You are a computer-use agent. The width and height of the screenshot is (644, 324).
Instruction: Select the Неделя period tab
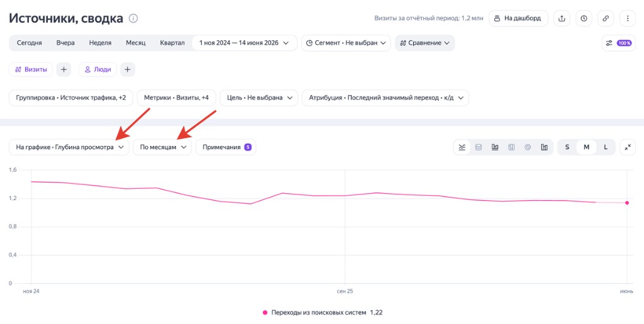[100, 43]
